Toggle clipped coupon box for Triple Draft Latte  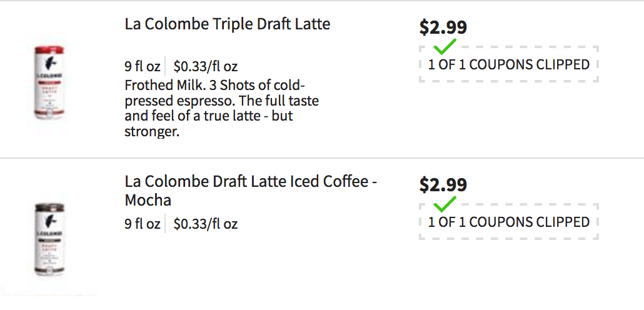click(x=509, y=64)
